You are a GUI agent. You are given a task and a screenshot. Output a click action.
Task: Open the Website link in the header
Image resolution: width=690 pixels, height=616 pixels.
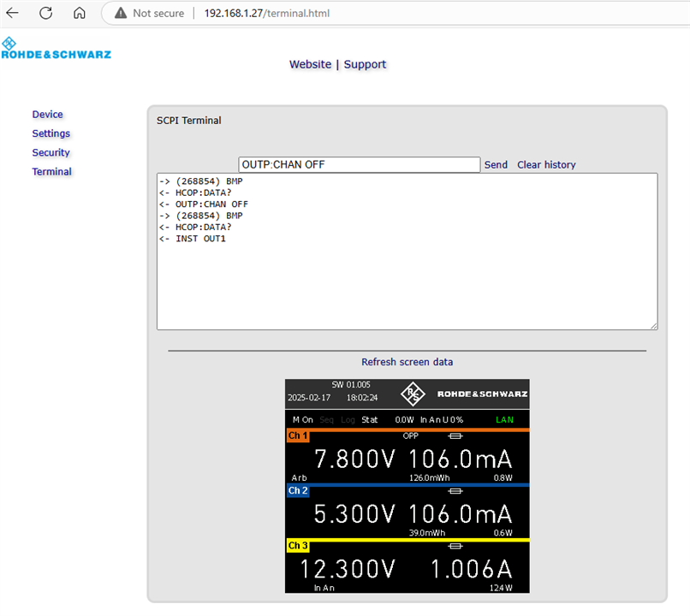tap(310, 64)
